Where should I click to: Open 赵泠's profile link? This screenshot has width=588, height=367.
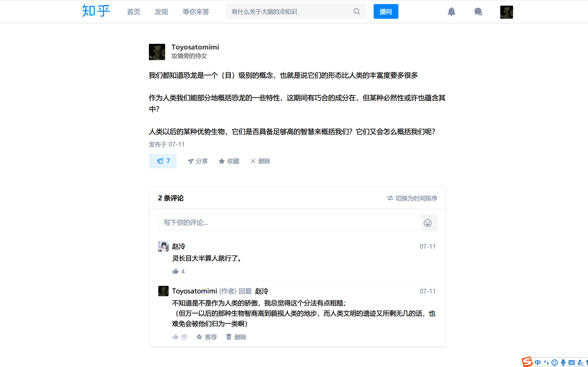pyautogui.click(x=178, y=246)
